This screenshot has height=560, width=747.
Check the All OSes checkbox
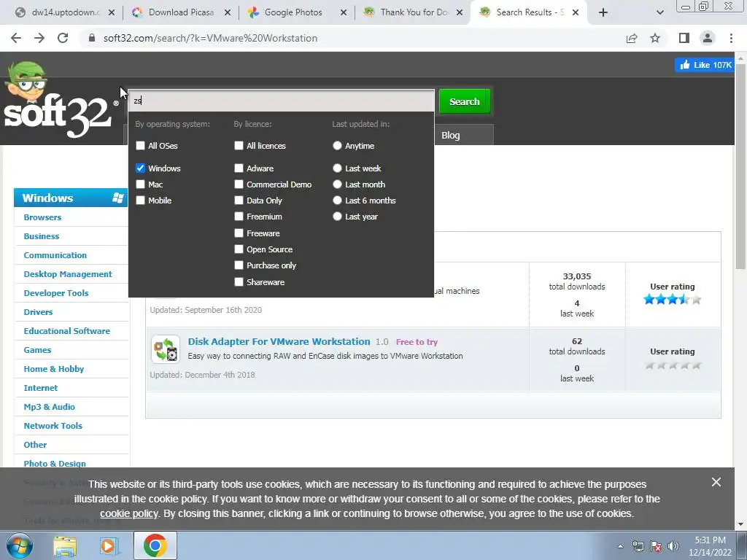140,146
